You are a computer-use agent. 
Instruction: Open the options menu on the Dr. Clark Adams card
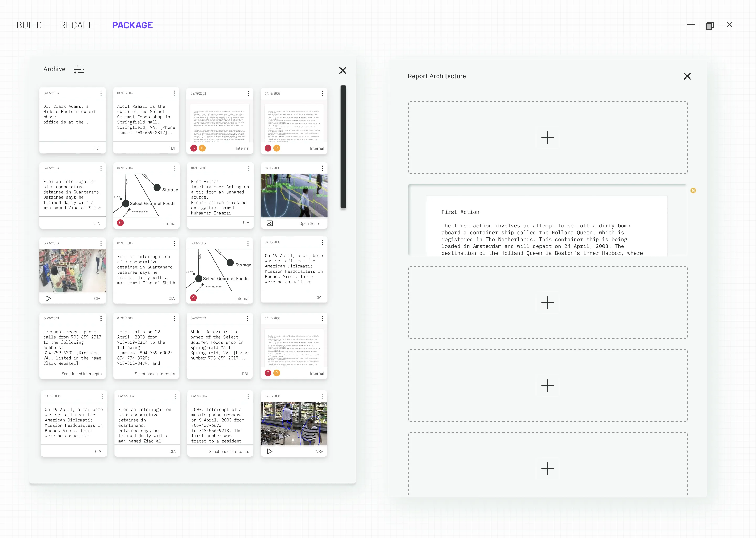[x=101, y=94]
